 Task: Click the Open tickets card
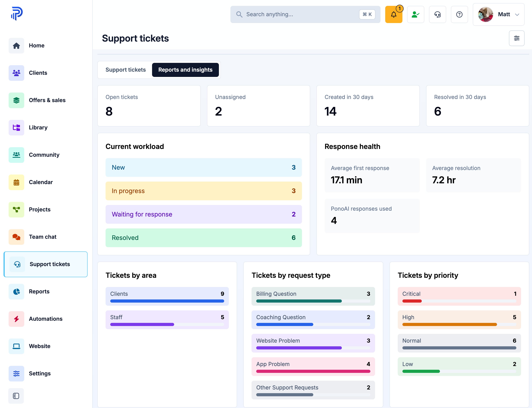coord(149,106)
